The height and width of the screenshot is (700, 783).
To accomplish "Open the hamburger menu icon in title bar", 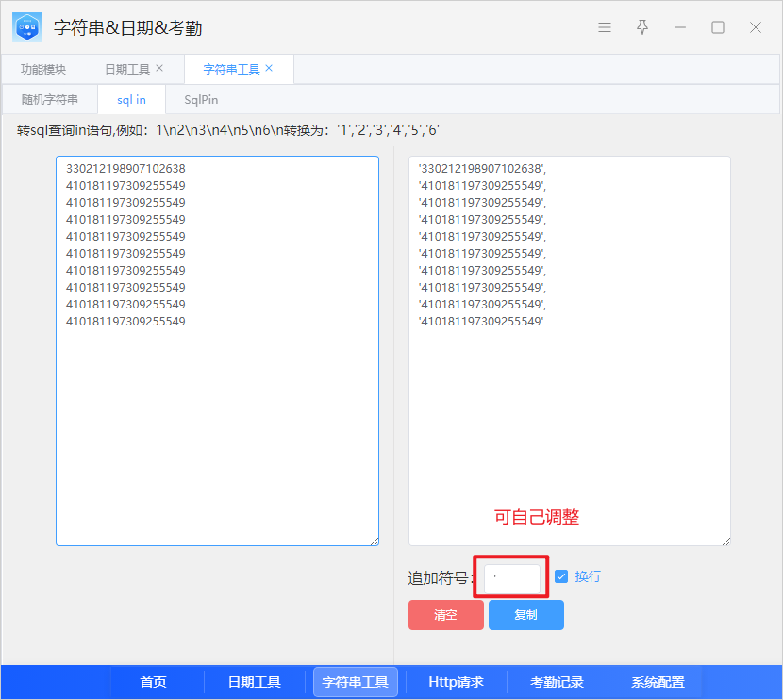I will [604, 27].
